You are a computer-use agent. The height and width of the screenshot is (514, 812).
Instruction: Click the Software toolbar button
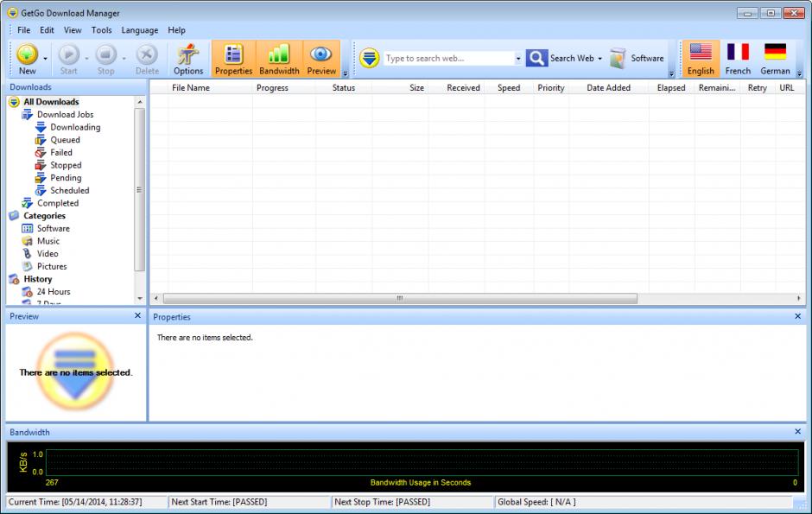[x=637, y=59]
